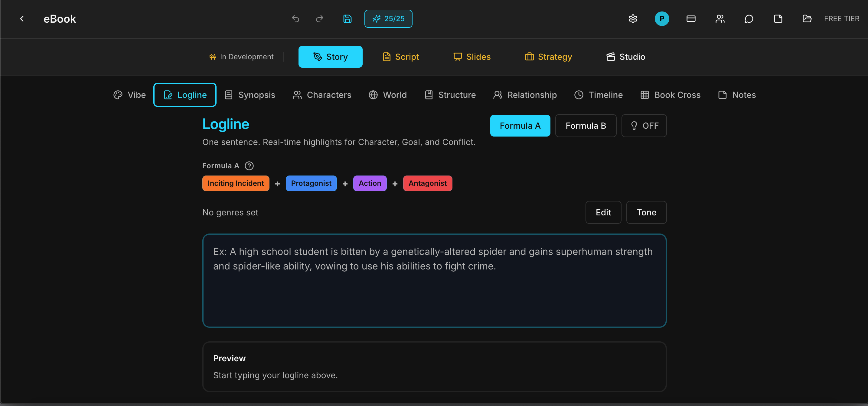Image resolution: width=868 pixels, height=406 pixels.
Task: Open settings gear icon
Action: pyautogui.click(x=632, y=19)
